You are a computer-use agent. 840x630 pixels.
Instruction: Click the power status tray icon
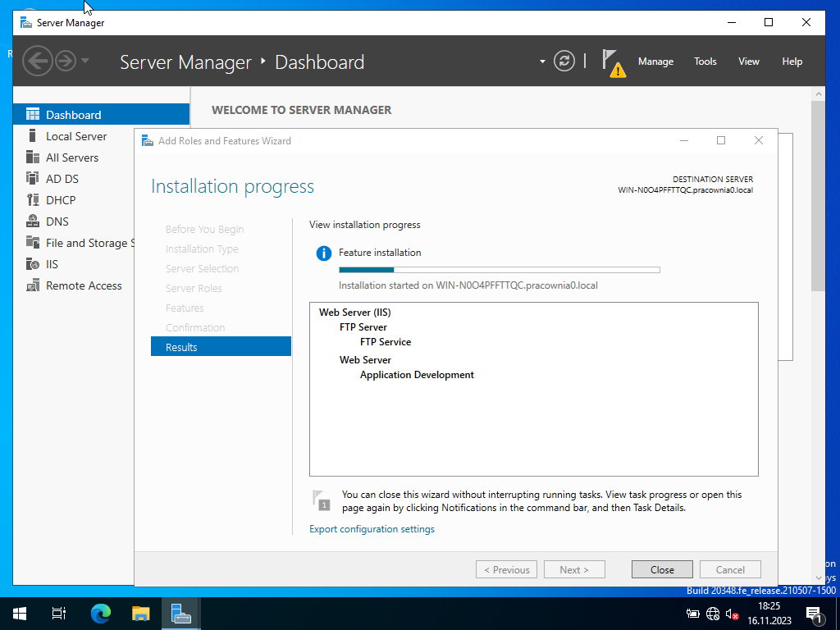pos(692,614)
